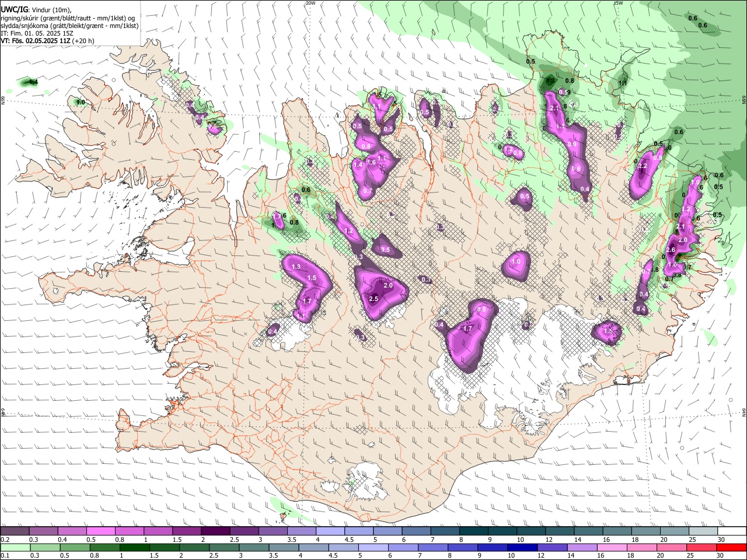Click the pale green swatch between 0.1 and 0.3, bottom legend row

pos(15,548)
